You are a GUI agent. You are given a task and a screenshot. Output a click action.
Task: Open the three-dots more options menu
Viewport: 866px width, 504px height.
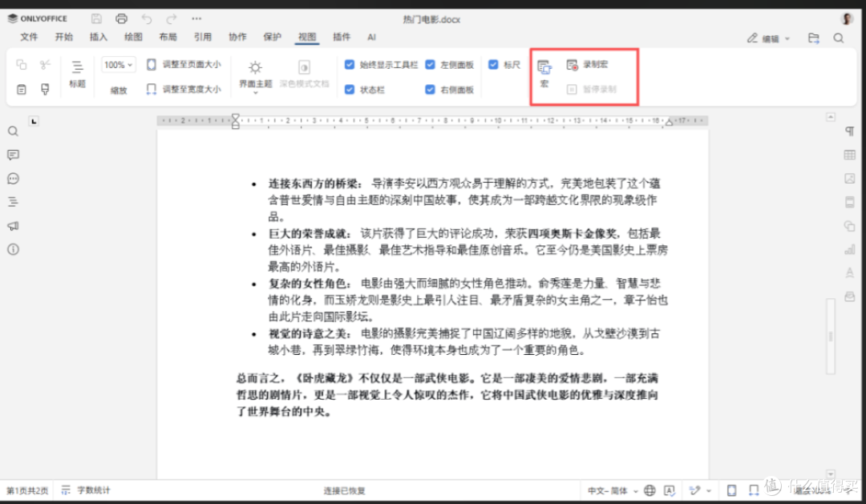tap(196, 18)
